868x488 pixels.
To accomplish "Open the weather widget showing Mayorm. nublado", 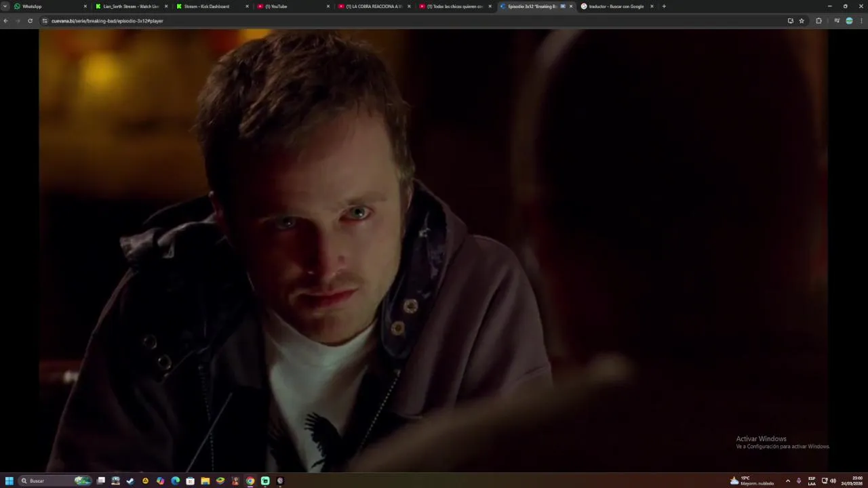I will click(752, 481).
